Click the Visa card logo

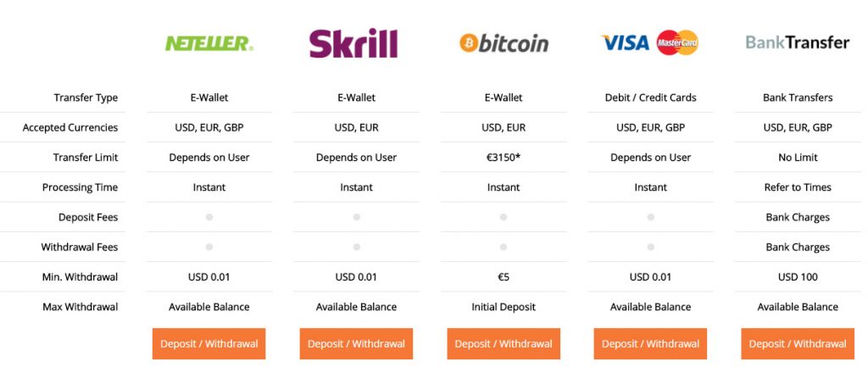[x=626, y=42]
